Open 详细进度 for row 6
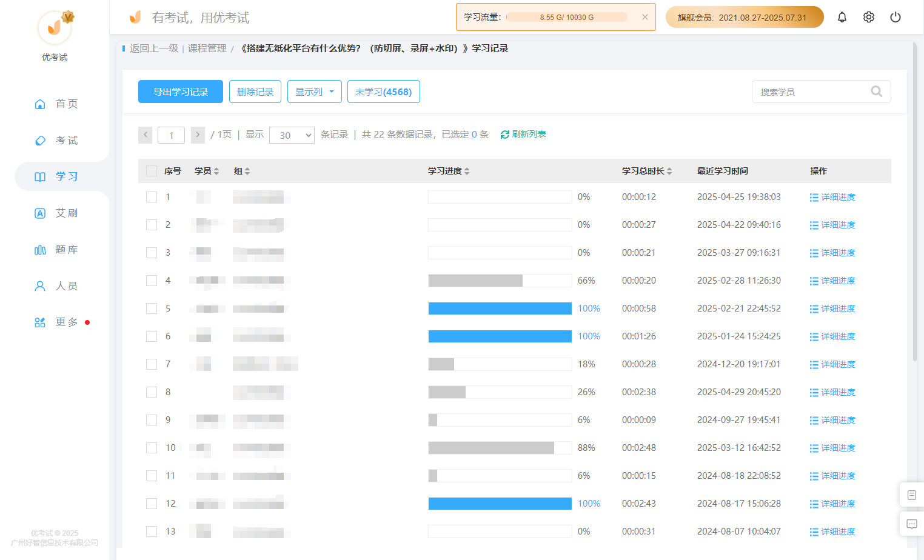924x560 pixels. pyautogui.click(x=832, y=336)
